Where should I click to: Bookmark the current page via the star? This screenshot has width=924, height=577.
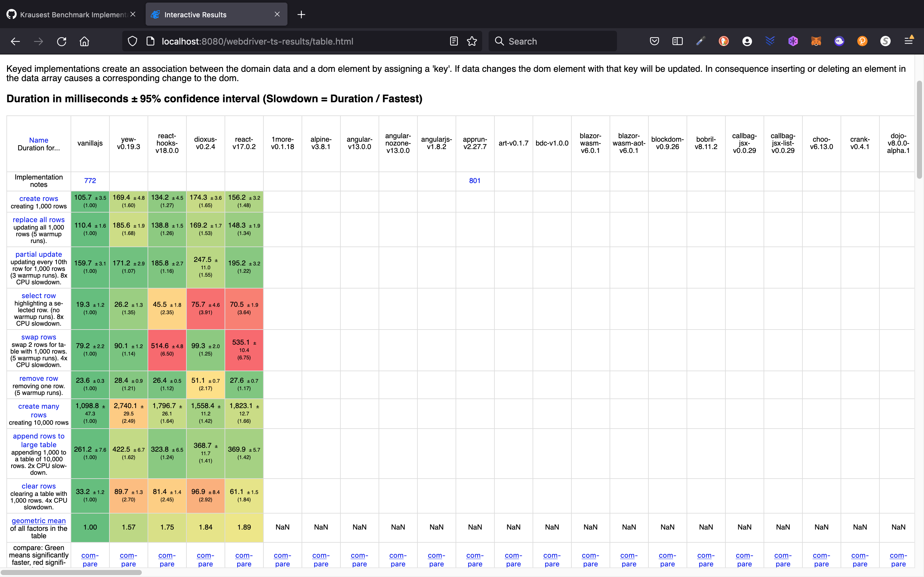[472, 41]
